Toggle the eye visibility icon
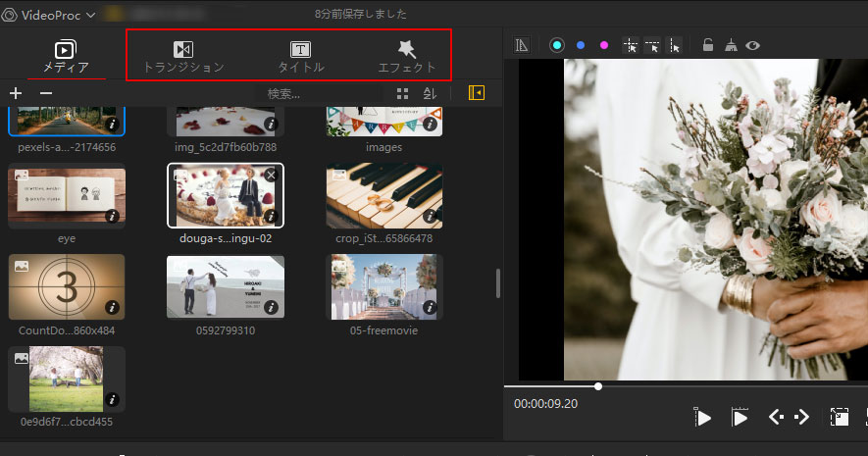 pos(752,45)
